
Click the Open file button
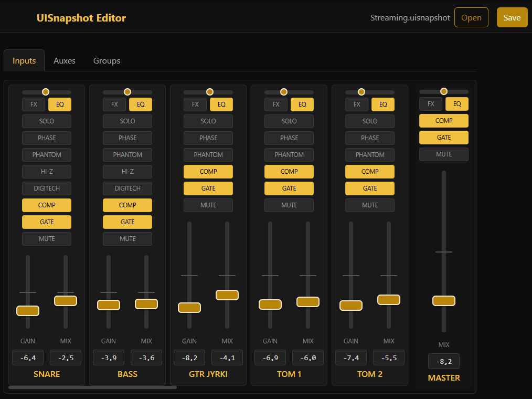tap(471, 17)
